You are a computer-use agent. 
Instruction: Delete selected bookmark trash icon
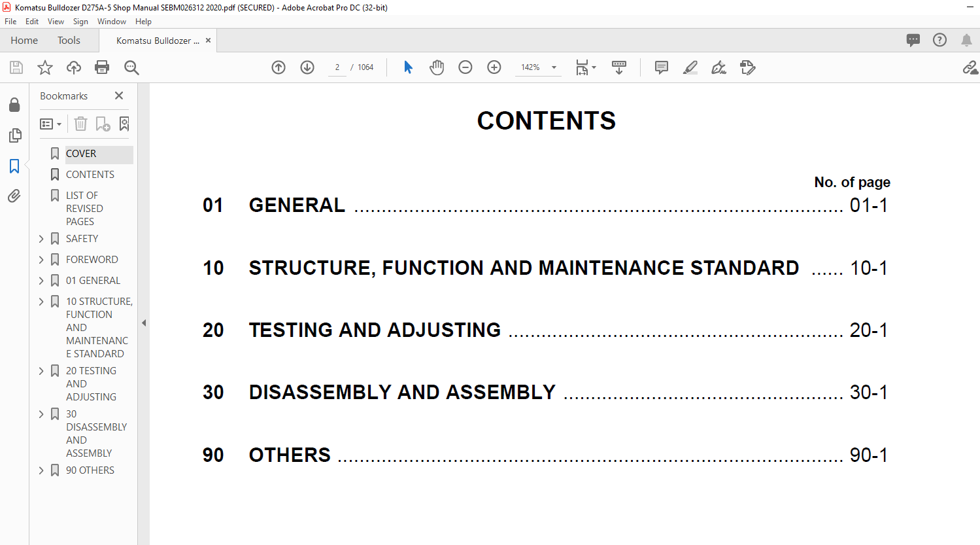pos(80,124)
